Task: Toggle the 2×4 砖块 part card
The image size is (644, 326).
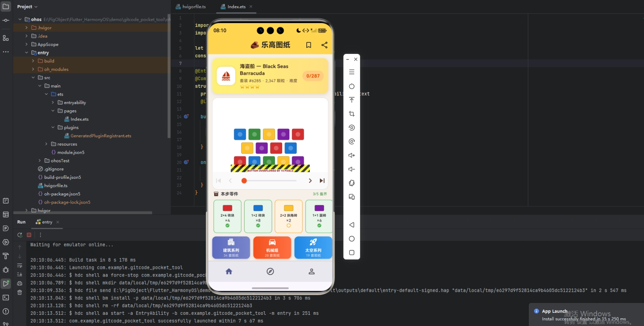Action: tap(227, 216)
